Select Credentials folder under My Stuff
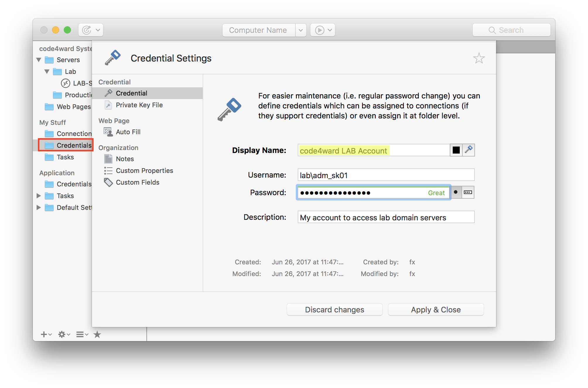 (74, 145)
